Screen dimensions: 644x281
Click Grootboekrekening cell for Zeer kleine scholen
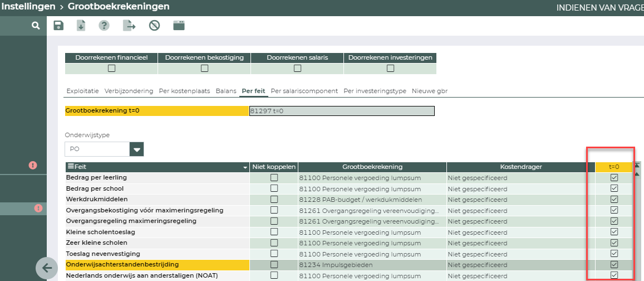[x=372, y=243]
